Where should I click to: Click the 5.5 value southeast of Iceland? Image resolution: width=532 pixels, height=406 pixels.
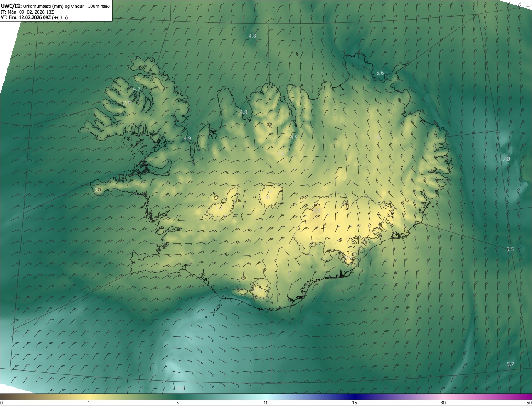pyautogui.click(x=510, y=249)
